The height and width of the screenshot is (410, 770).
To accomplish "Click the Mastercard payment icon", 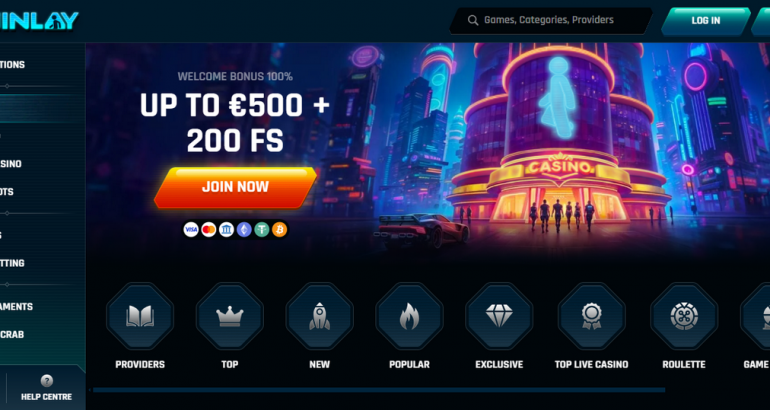I will coord(209,229).
